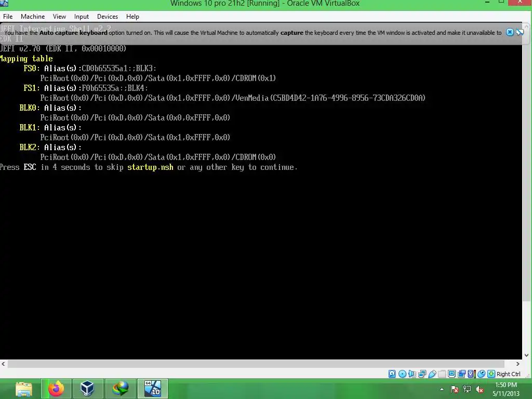The height and width of the screenshot is (399, 532).
Task: Click the CDROM(0x1) device path line
Action: [x=158, y=78]
